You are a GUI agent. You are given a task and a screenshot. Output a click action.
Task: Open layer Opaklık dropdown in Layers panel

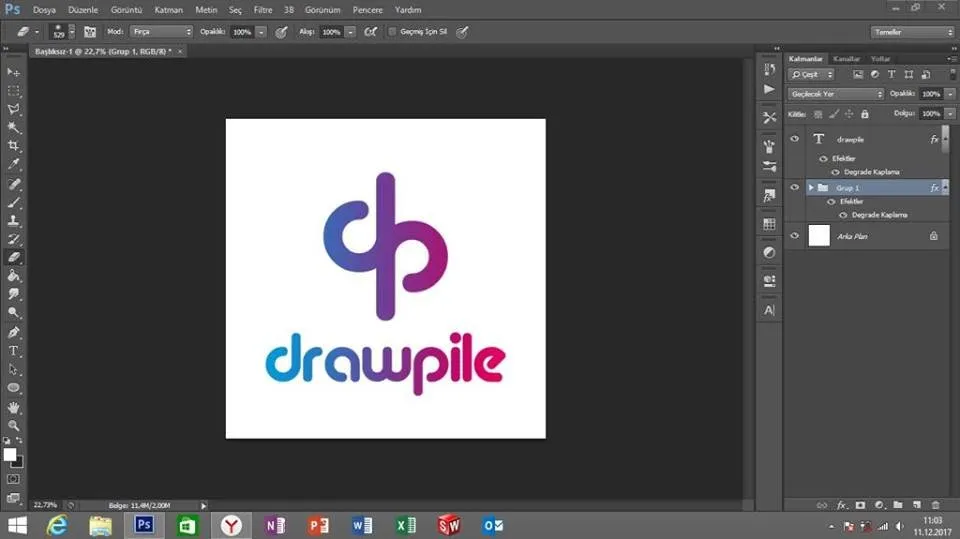(950, 94)
